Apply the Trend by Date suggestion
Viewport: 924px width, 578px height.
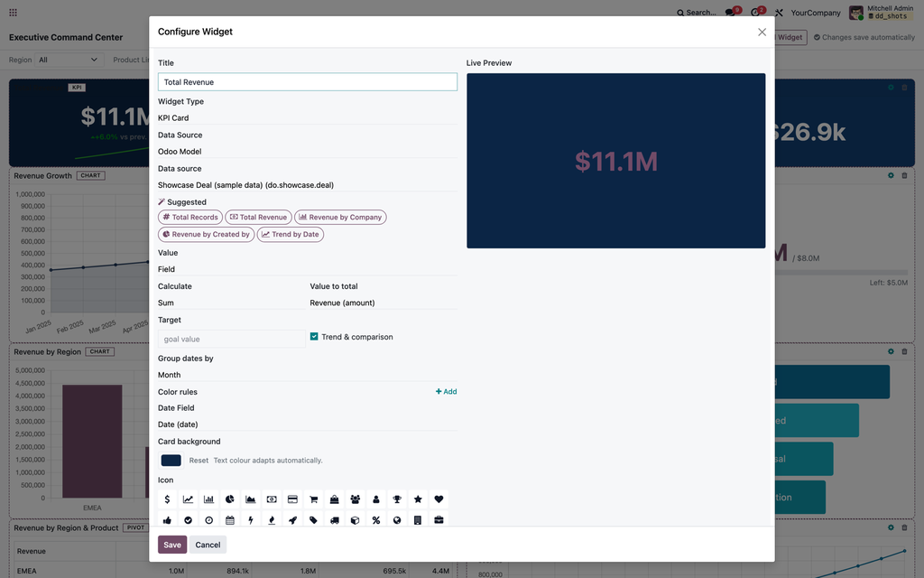tap(290, 234)
